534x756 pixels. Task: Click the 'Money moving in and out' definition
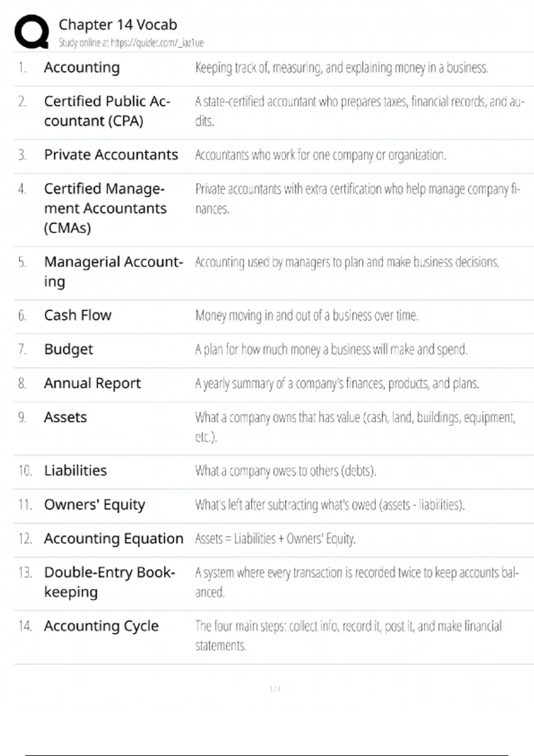tap(307, 316)
